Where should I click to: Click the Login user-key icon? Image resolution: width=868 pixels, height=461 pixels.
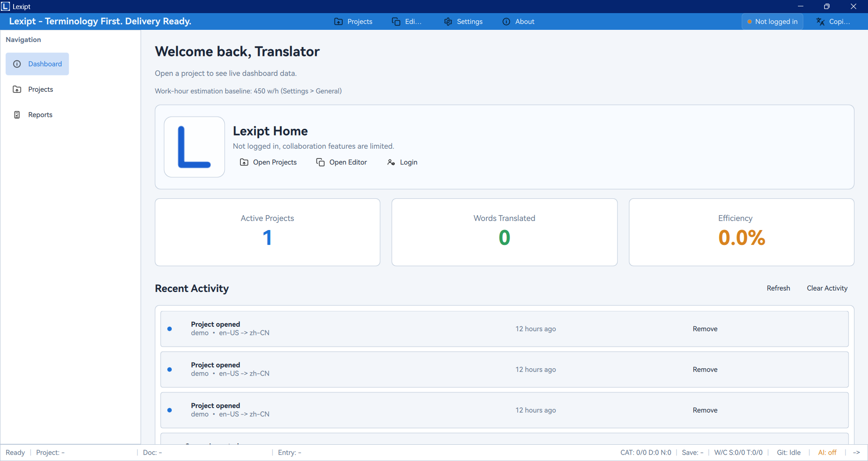pos(391,162)
